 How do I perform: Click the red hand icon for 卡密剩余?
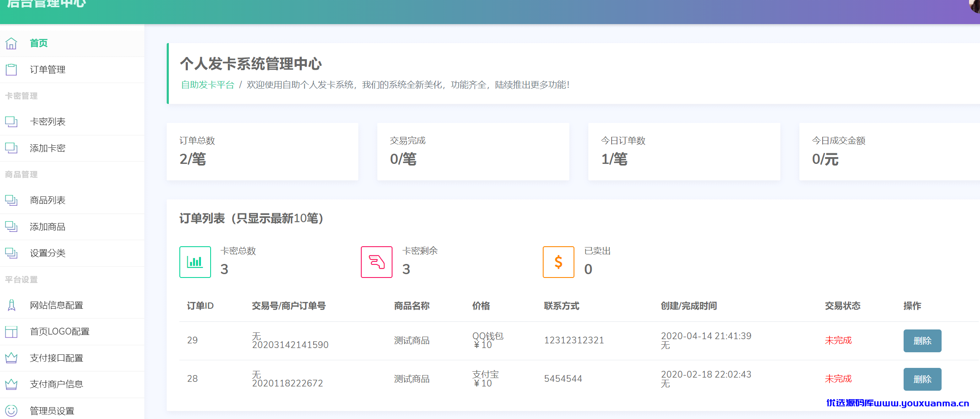pos(376,262)
